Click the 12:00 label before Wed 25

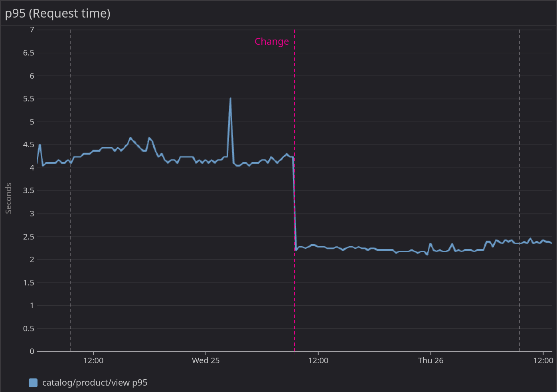pos(93,360)
